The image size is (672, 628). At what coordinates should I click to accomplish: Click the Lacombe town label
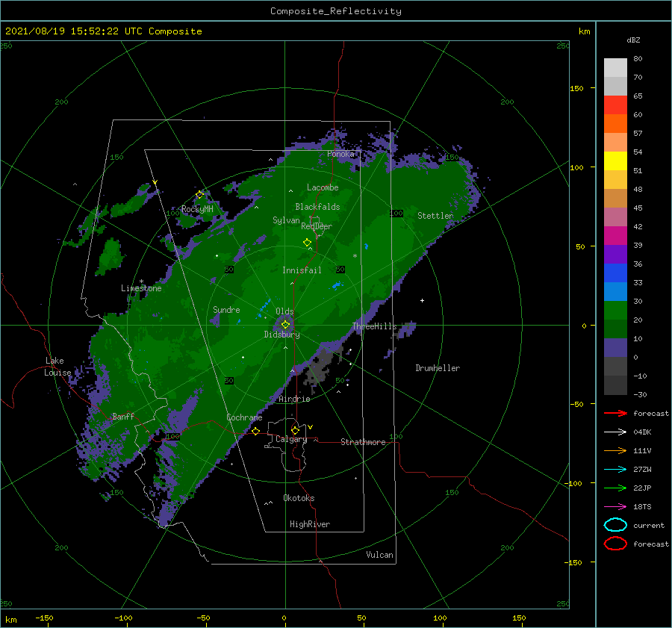[x=323, y=187]
